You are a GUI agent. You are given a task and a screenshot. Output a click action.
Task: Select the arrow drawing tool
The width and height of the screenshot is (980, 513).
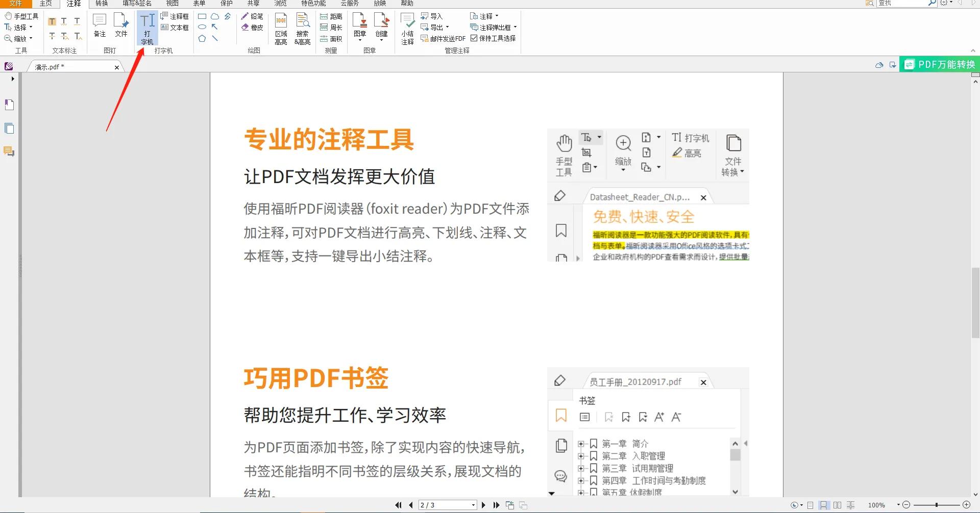coord(215,27)
